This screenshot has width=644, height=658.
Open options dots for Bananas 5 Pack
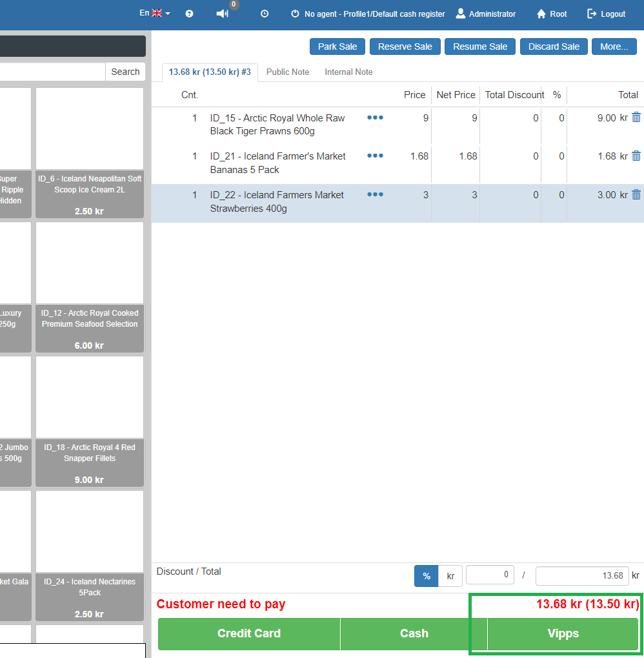(376, 156)
